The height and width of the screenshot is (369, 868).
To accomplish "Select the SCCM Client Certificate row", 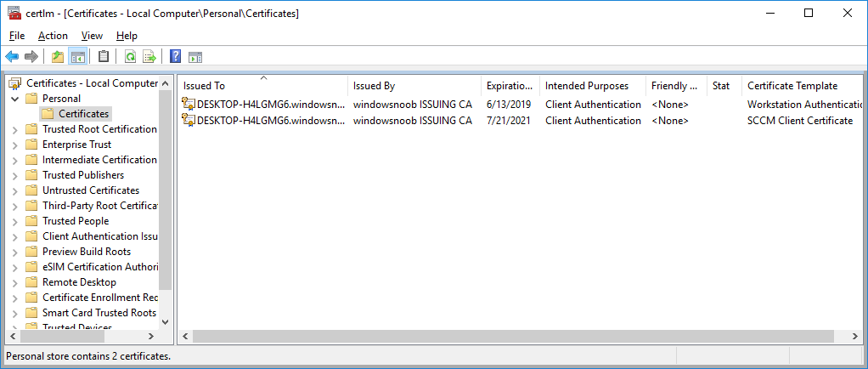I will [x=520, y=120].
